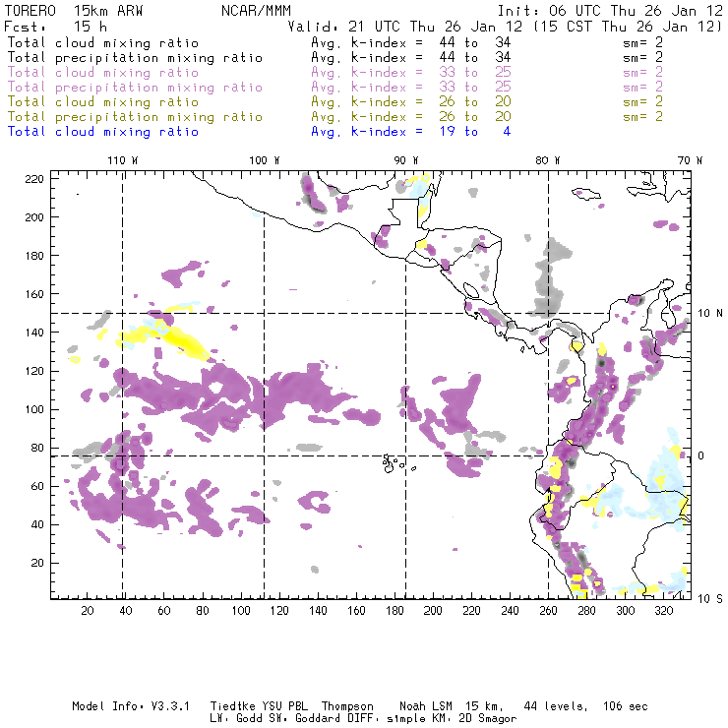The image size is (728, 728).
Task: Click bottom axis tick label '100'
Action: coord(241,611)
